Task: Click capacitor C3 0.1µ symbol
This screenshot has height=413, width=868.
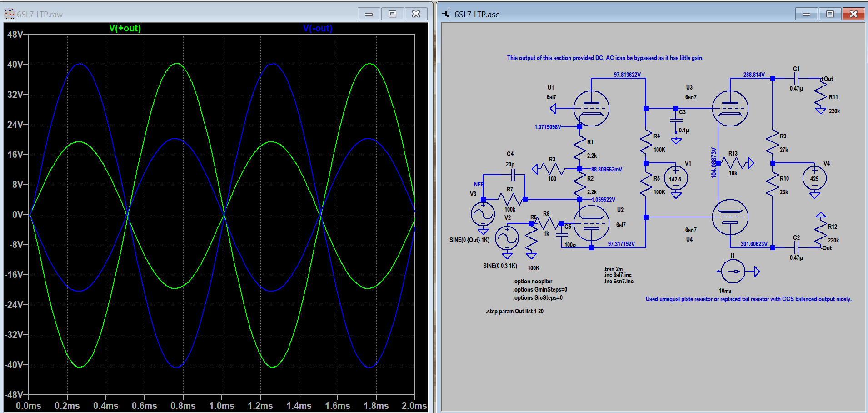Action: tap(676, 121)
